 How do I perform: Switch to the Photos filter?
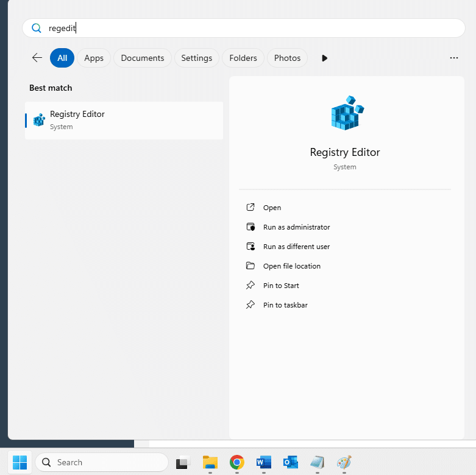coord(287,58)
